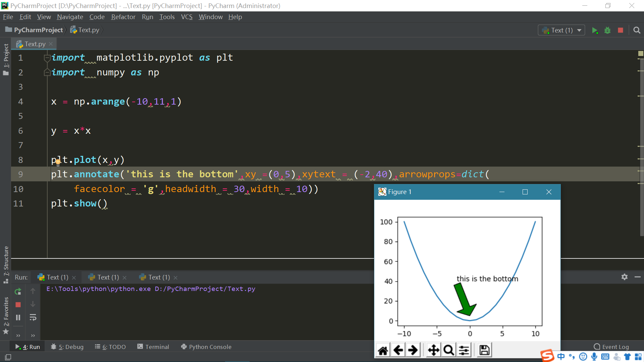Hide the Run tool window
Viewport: 644px width, 362px height.
[x=638, y=277]
